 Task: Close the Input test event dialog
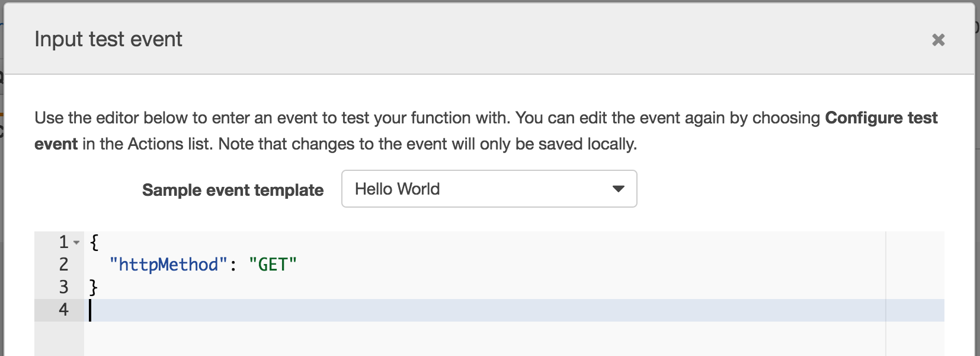tap(938, 40)
